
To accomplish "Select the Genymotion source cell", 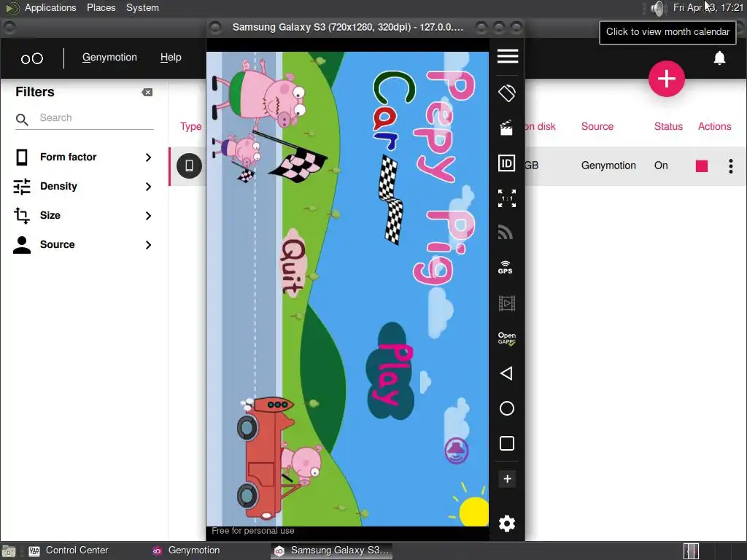I will click(x=608, y=166).
